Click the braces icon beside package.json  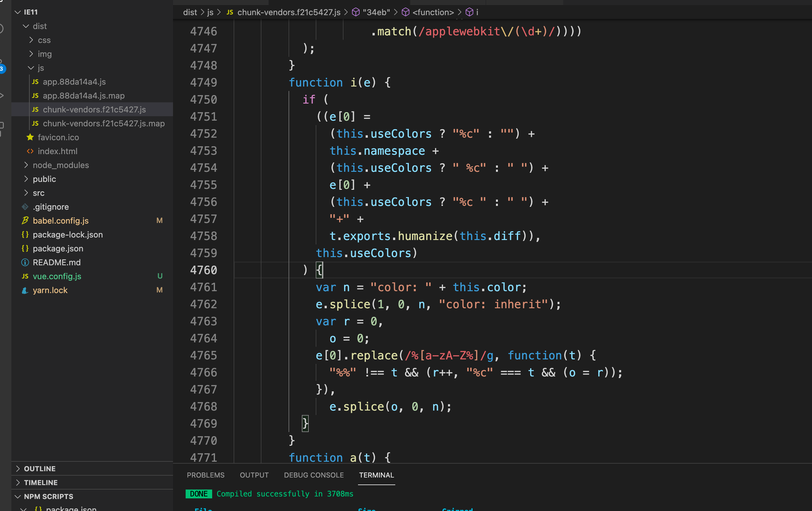click(x=25, y=248)
